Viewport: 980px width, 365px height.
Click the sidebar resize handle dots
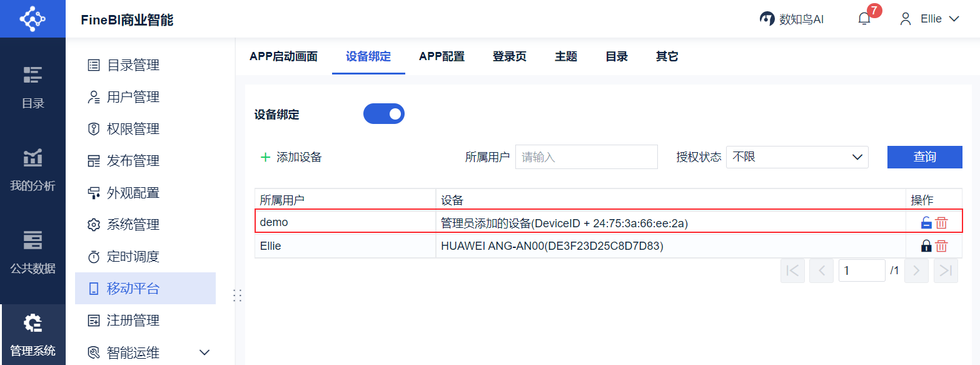pyautogui.click(x=237, y=296)
